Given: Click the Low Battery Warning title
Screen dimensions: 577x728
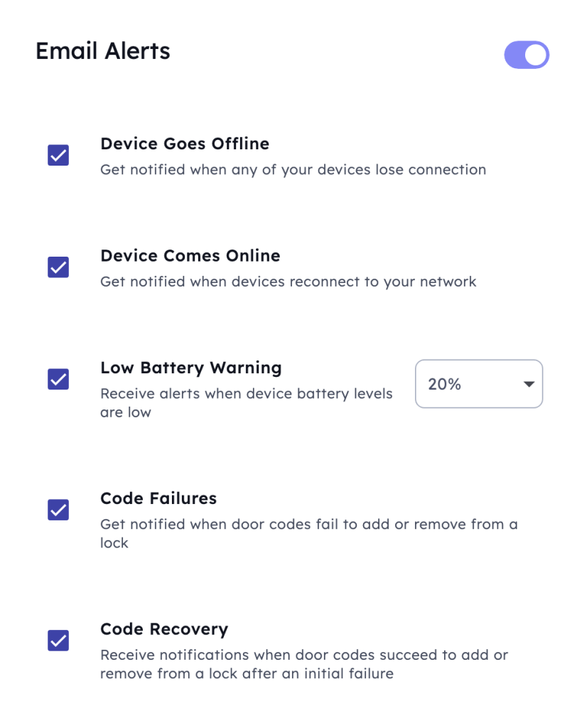Looking at the screenshot, I should [x=191, y=368].
